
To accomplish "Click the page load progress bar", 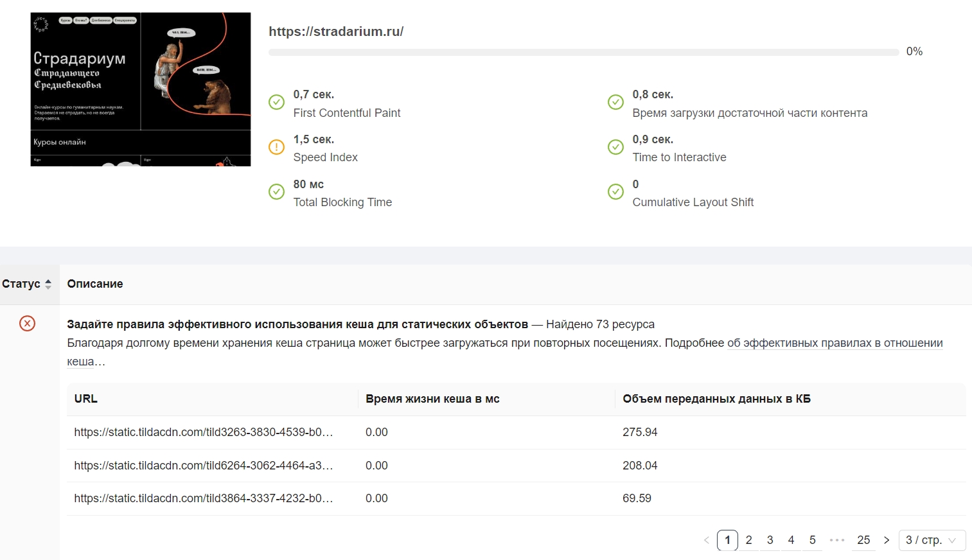I will tap(583, 52).
